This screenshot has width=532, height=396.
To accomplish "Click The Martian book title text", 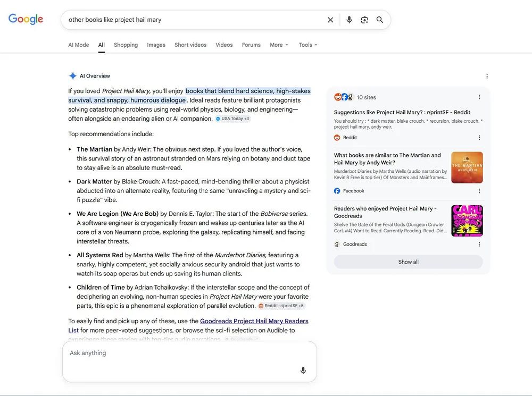I will pos(94,149).
